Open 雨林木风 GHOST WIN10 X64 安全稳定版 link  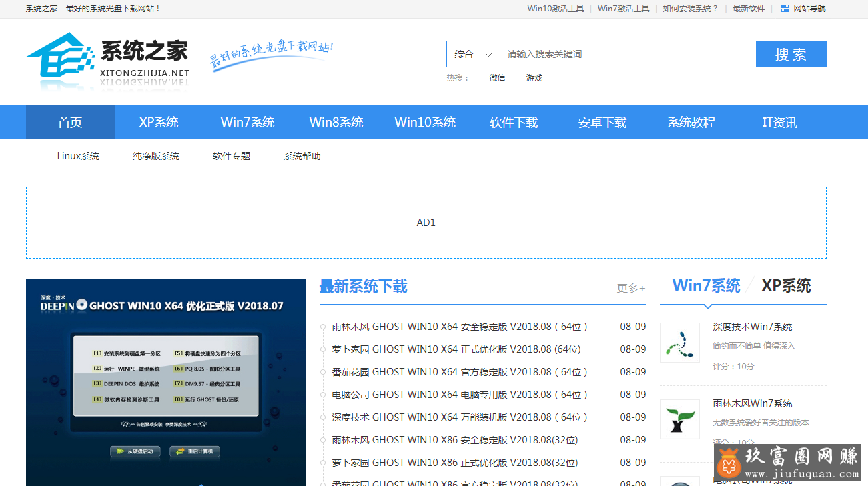point(460,327)
